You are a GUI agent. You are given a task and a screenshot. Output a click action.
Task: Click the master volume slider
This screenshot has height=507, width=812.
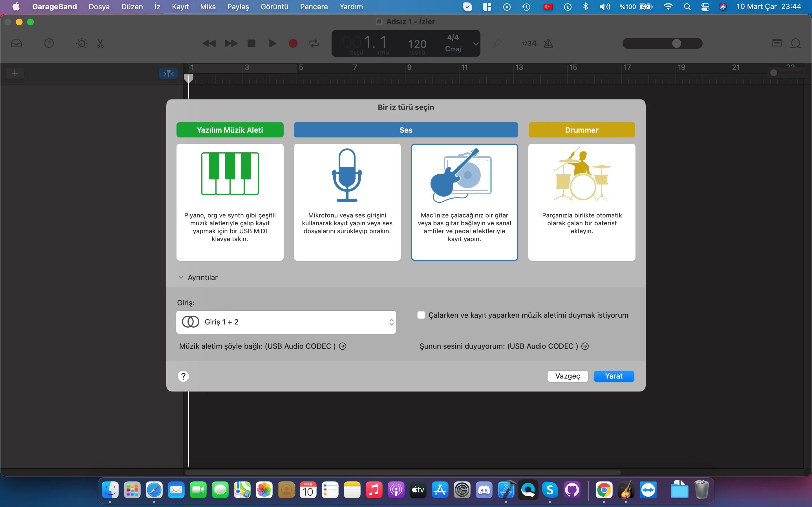pyautogui.click(x=662, y=44)
